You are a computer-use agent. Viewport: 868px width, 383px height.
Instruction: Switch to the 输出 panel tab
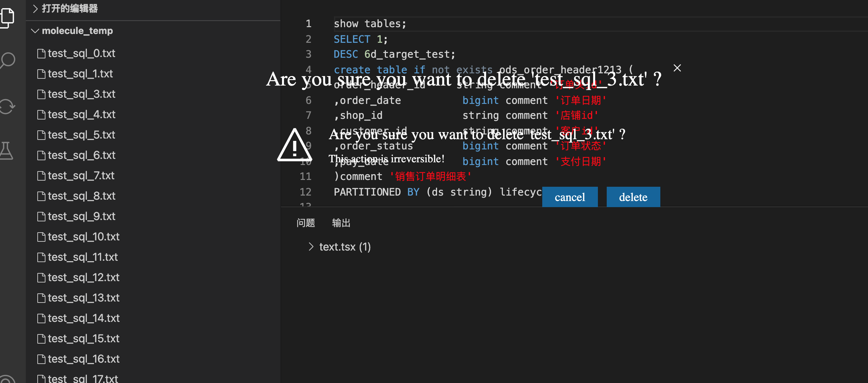341,223
